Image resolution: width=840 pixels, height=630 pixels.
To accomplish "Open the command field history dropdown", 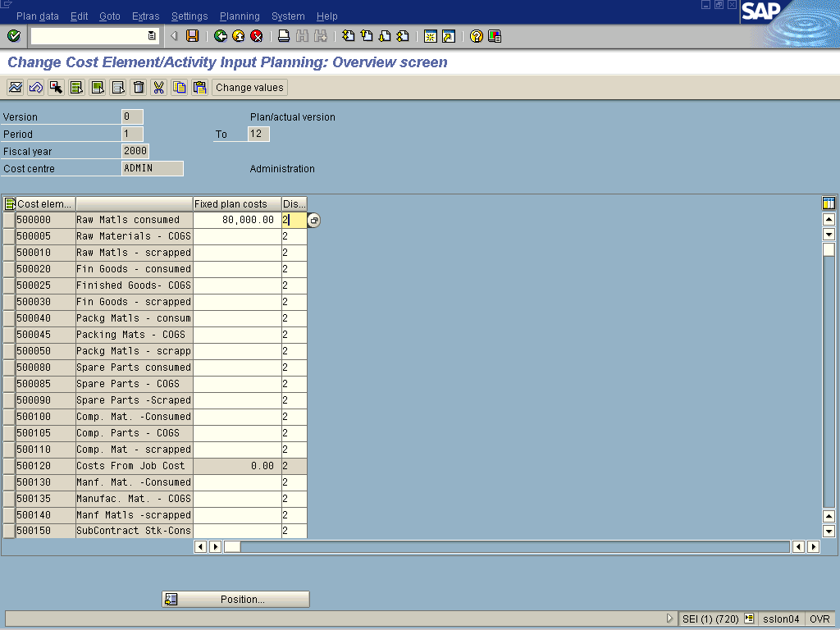I will [152, 36].
